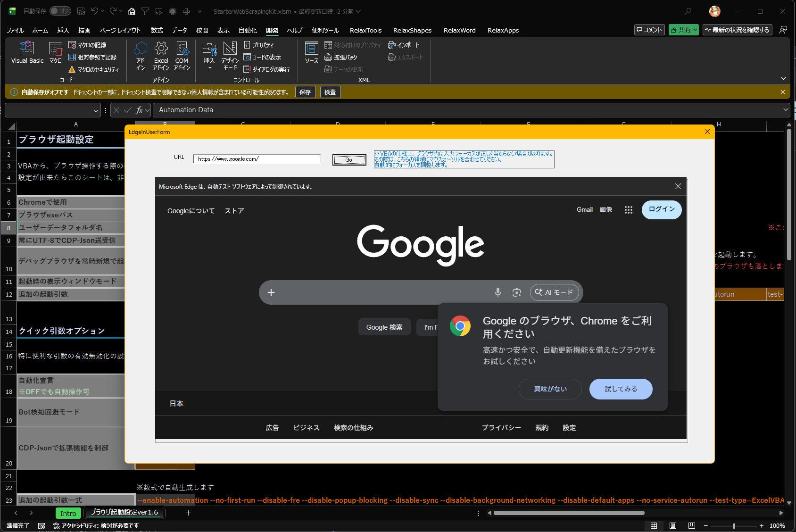Click XML Import (インポート)
The image size is (796, 532).
[404, 45]
